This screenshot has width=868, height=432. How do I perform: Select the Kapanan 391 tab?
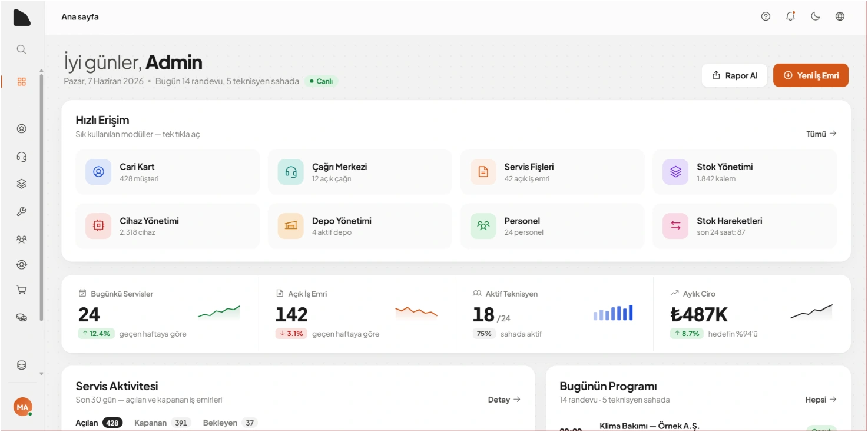pyautogui.click(x=163, y=423)
